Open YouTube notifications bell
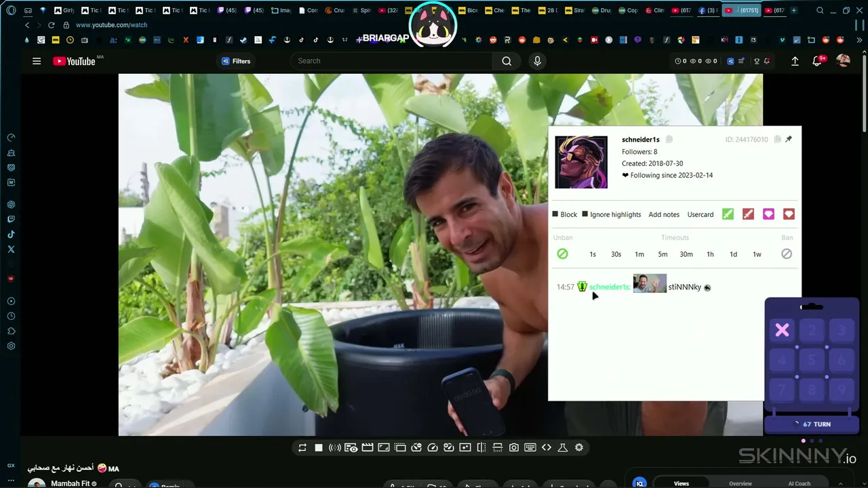The image size is (868, 488). tap(818, 61)
